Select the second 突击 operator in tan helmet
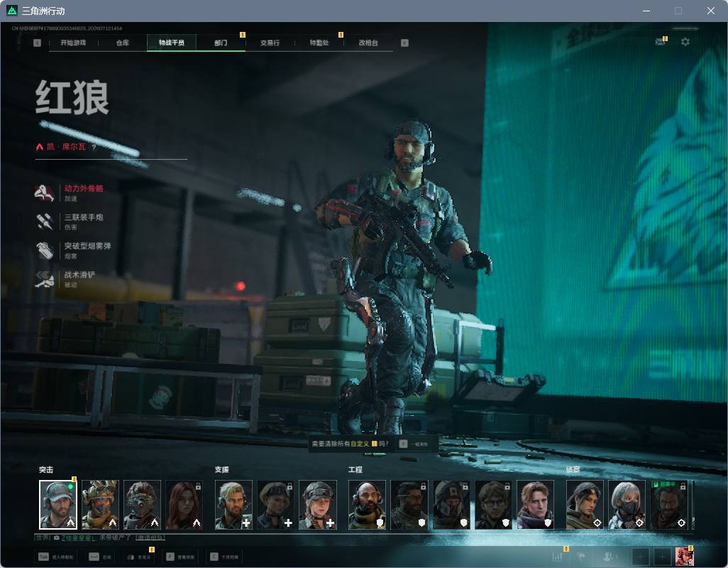The image size is (728, 568). coord(100,505)
